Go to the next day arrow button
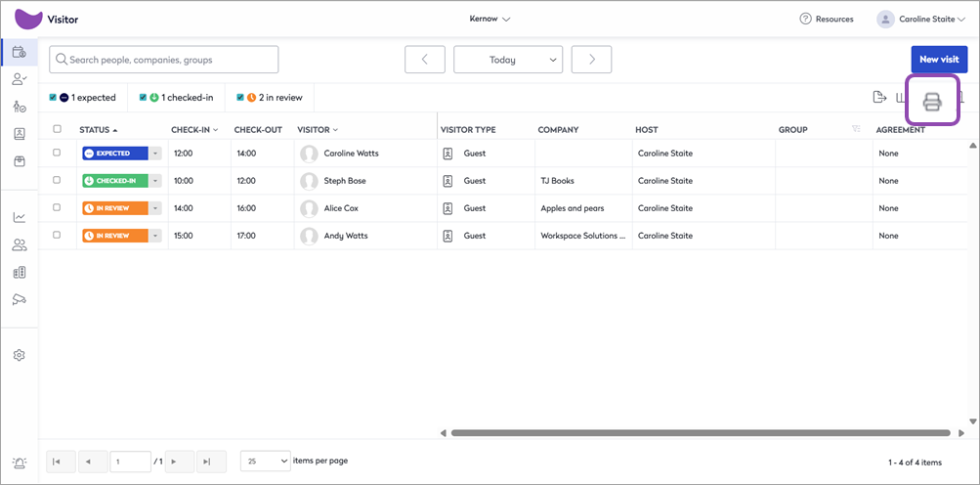Screen dimensions: 980x485 pos(591,60)
